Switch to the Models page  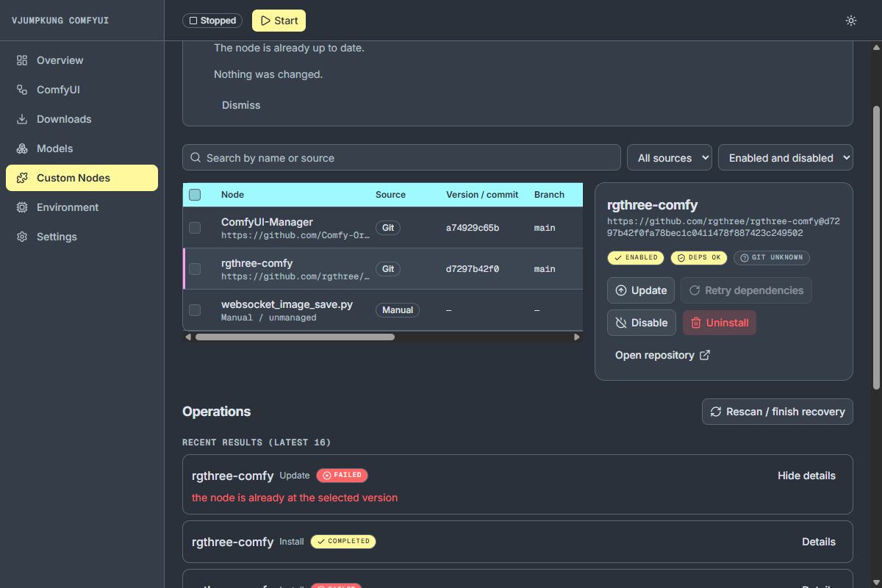[x=82, y=148]
